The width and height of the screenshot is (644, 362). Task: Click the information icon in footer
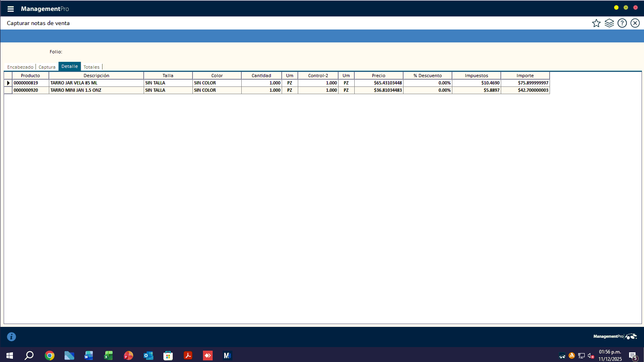pyautogui.click(x=11, y=337)
